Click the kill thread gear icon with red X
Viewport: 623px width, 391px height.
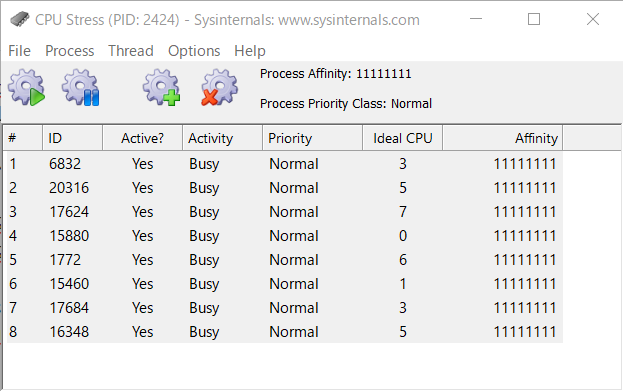(x=220, y=87)
